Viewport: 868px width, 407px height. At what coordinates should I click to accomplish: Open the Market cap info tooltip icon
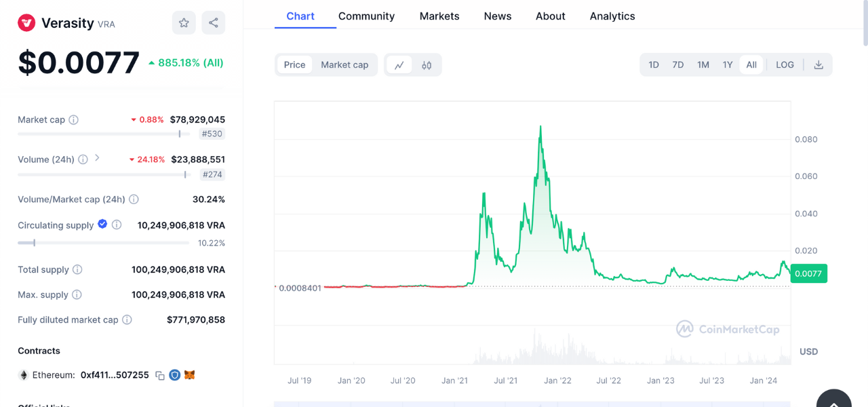(x=73, y=120)
